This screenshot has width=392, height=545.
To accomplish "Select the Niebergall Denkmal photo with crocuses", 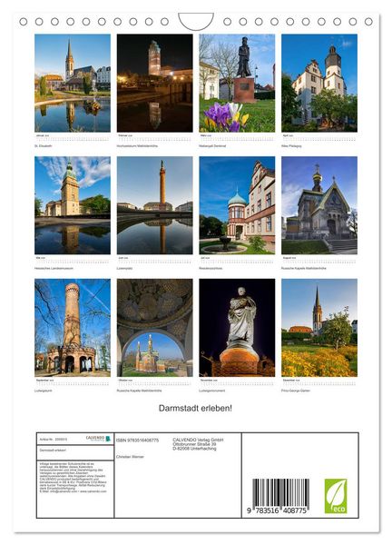I will [237, 83].
